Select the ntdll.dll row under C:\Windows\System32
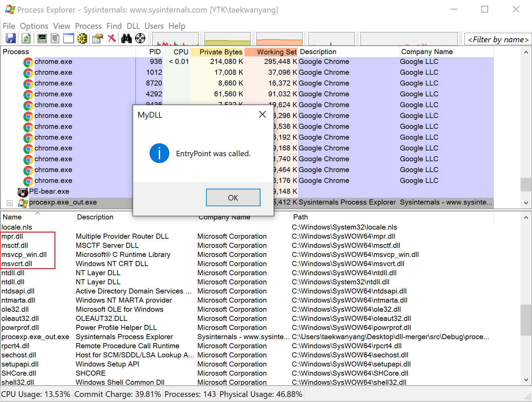This screenshot has height=402, width=532. pos(247,282)
